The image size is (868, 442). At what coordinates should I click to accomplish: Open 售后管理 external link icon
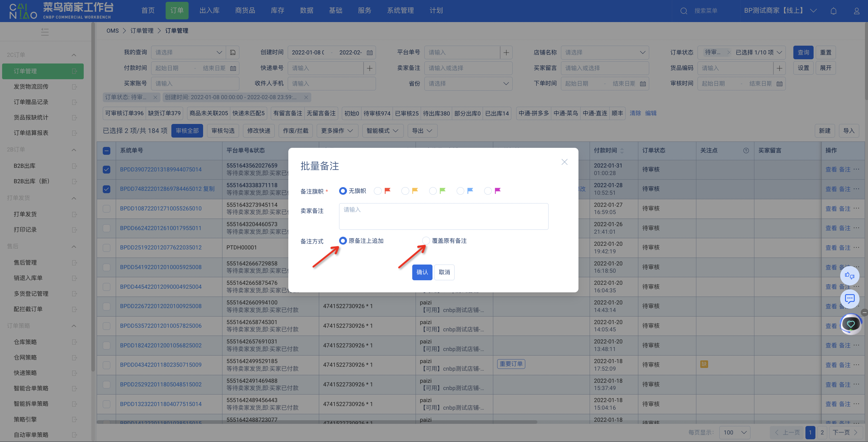point(74,263)
